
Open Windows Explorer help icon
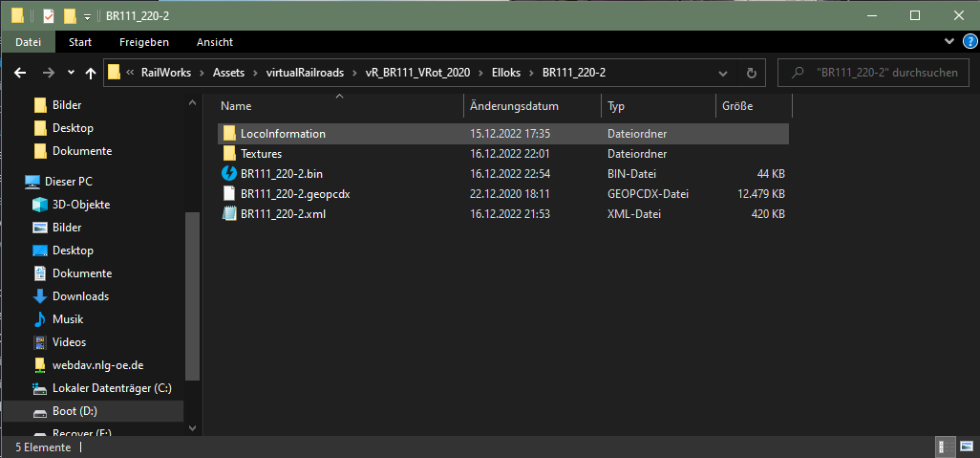point(969,42)
